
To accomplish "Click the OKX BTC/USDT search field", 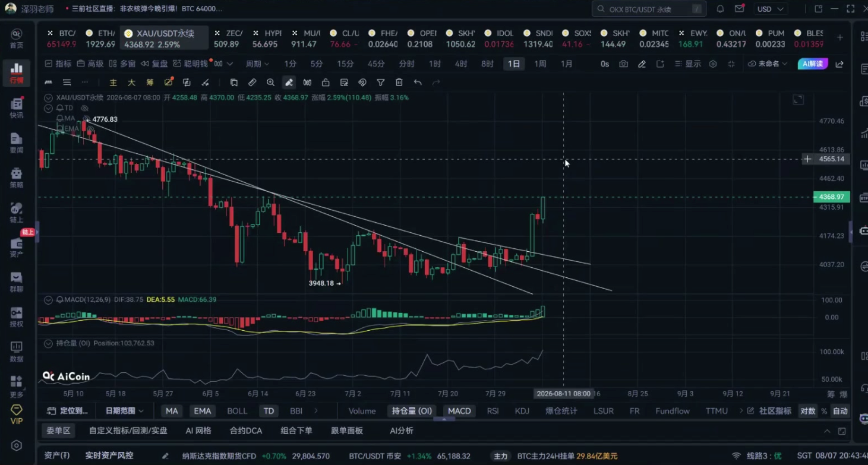I will [x=649, y=9].
